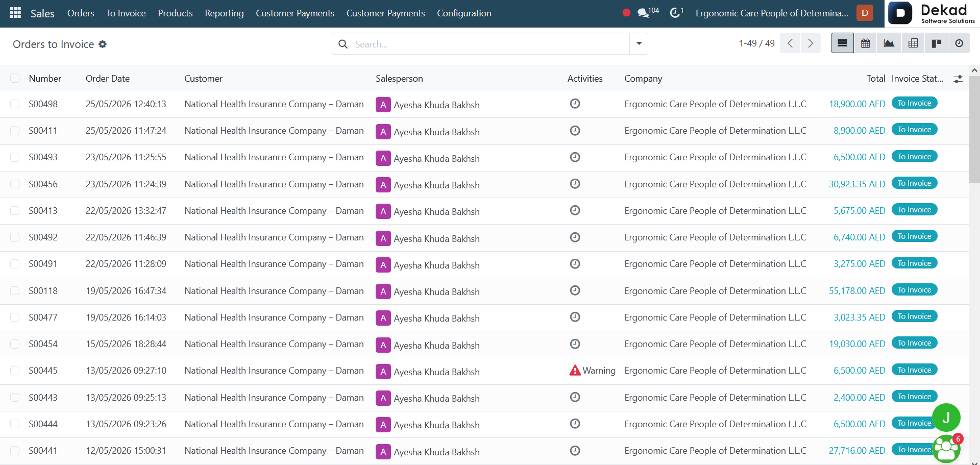Switch to list view
This screenshot has height=465, width=980.
pos(842,43)
